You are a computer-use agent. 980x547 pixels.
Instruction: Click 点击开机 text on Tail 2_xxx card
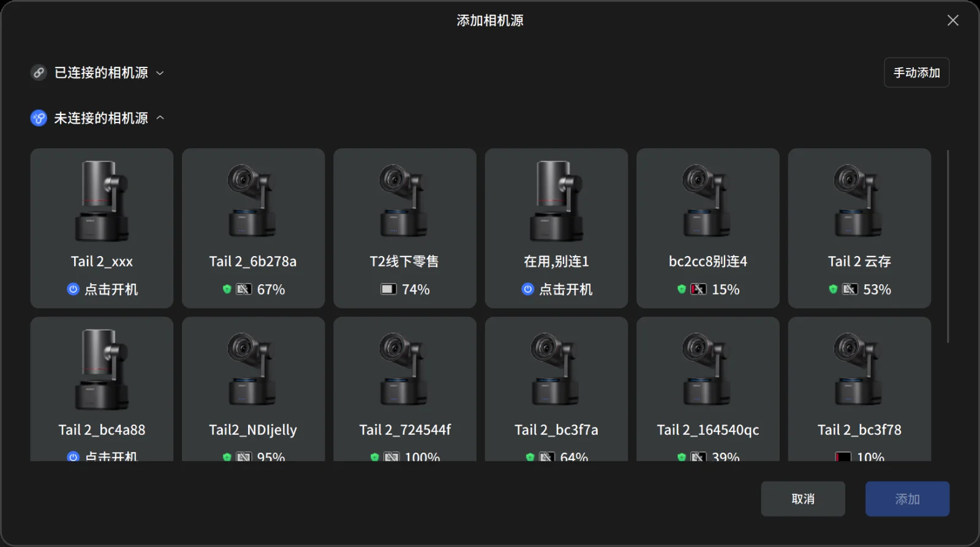click(111, 289)
